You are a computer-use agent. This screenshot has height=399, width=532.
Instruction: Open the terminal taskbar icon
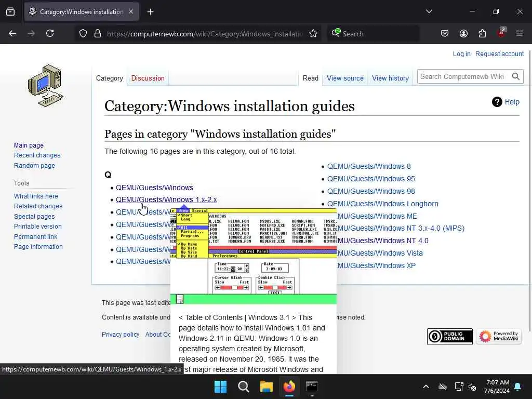(312, 387)
